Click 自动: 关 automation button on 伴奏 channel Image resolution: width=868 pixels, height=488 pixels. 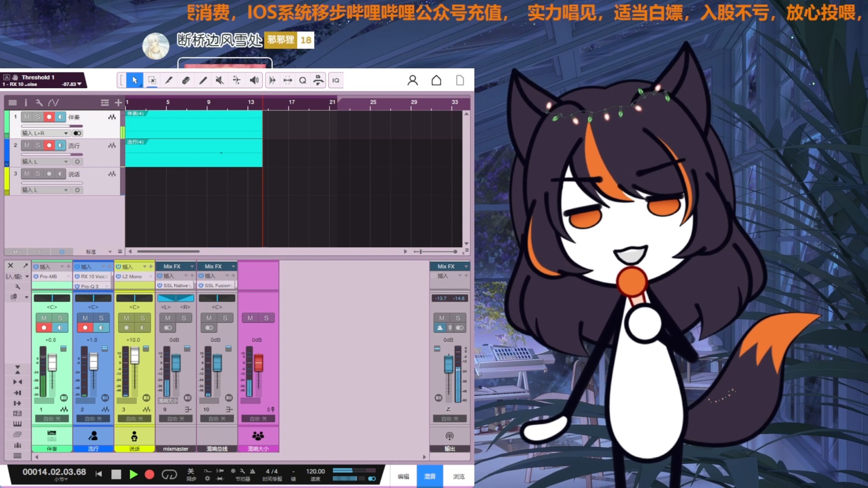pos(52,419)
